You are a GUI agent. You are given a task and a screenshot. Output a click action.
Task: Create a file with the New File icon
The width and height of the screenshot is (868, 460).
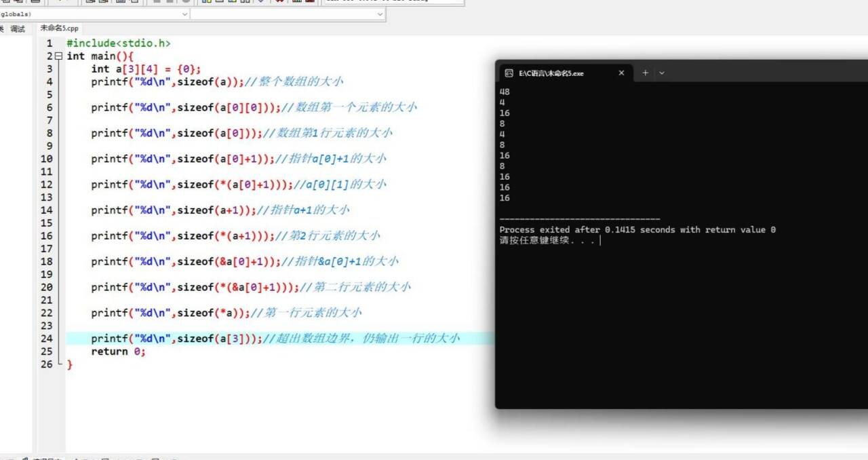pyautogui.click(x=5, y=2)
